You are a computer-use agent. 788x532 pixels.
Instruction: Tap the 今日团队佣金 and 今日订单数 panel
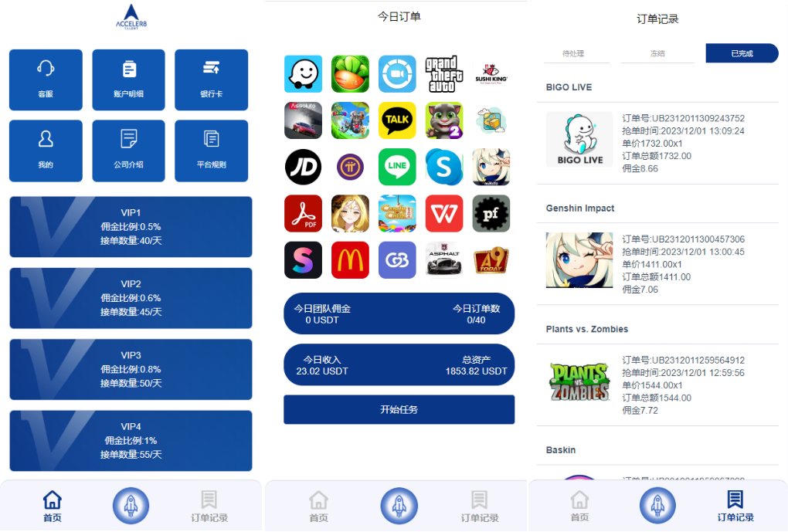tap(399, 313)
